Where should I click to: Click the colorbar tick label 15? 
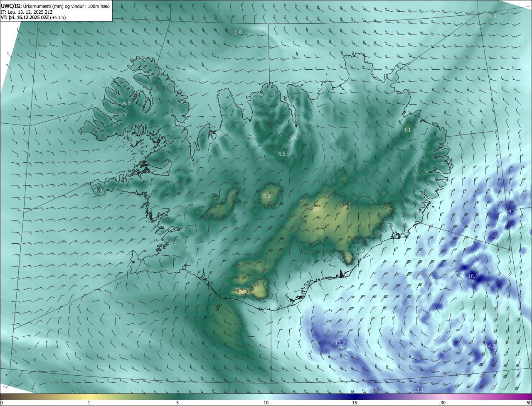coord(355,403)
